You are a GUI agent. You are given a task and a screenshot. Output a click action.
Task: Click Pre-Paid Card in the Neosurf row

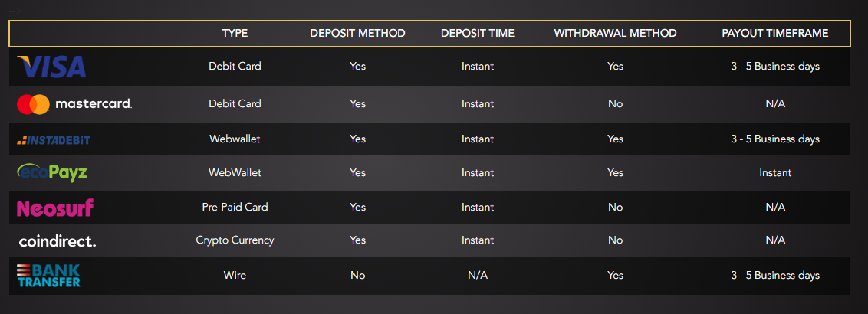235,207
